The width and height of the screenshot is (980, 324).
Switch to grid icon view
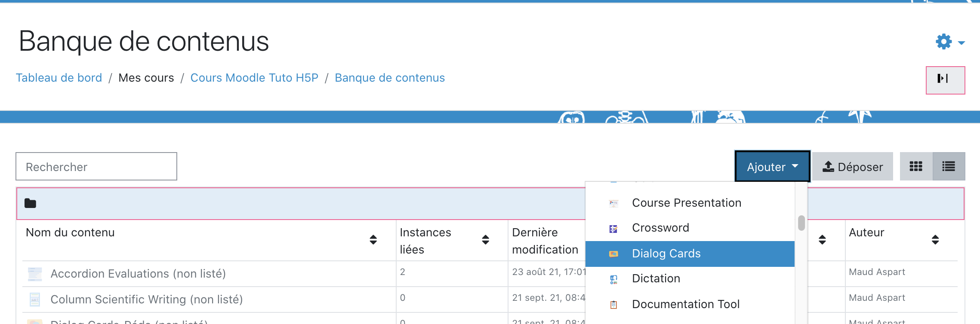click(915, 167)
